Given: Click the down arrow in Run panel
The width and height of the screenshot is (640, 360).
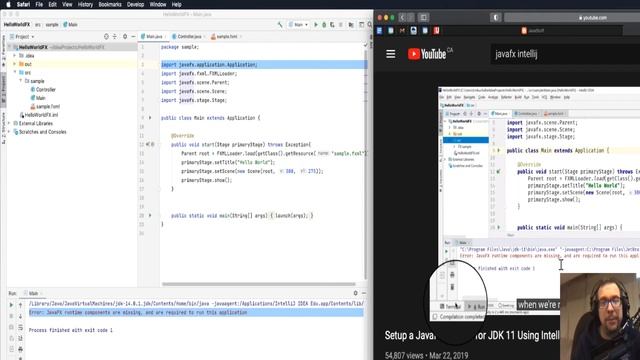Looking at the screenshot, I should pos(20,316).
